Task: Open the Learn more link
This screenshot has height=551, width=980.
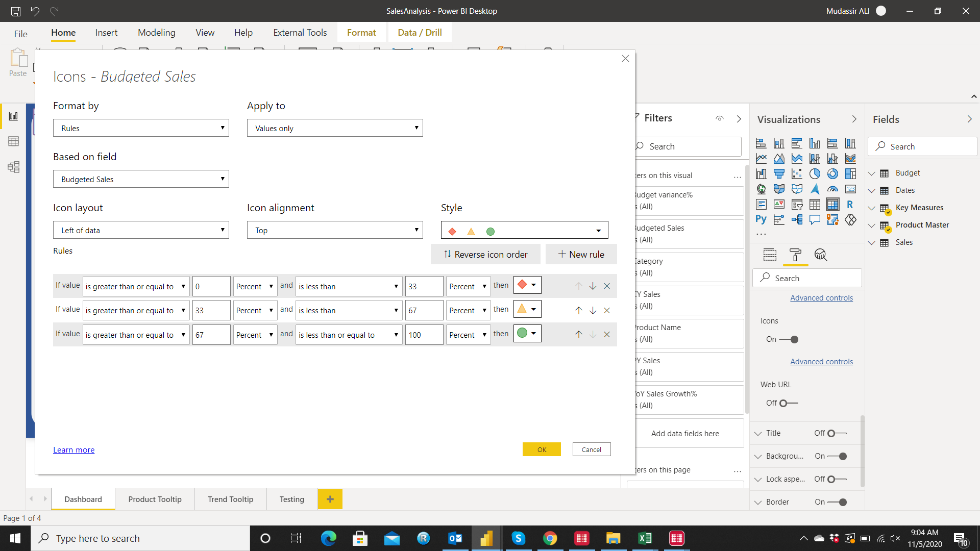Action: pos(73,449)
